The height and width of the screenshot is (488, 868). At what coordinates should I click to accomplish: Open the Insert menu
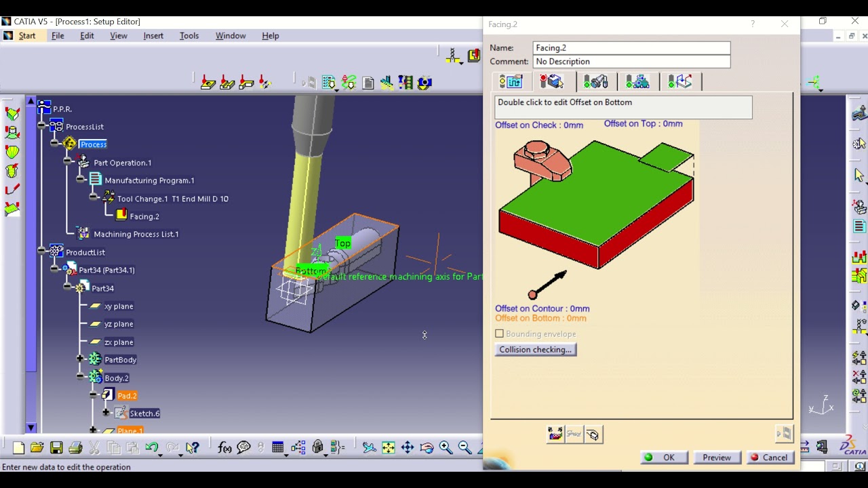(153, 36)
